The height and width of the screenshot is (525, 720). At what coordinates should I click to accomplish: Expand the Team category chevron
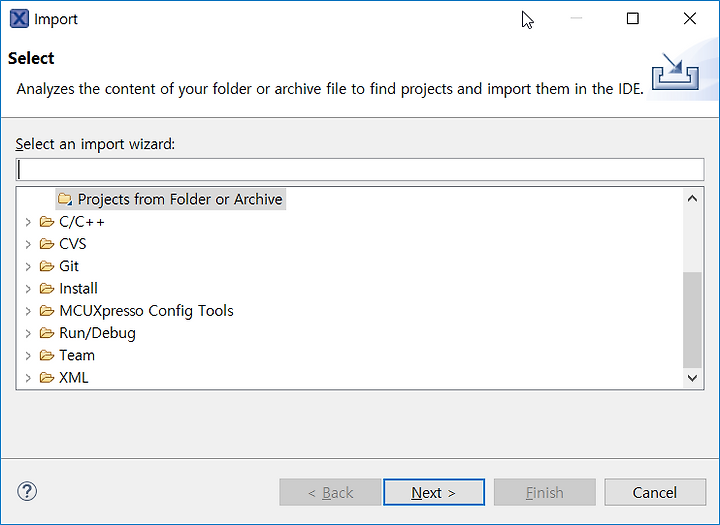(x=28, y=356)
